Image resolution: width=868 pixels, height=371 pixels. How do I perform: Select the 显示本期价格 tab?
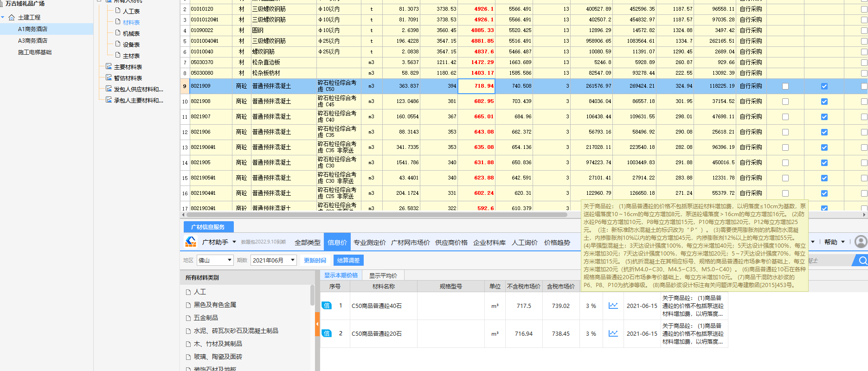(341, 275)
